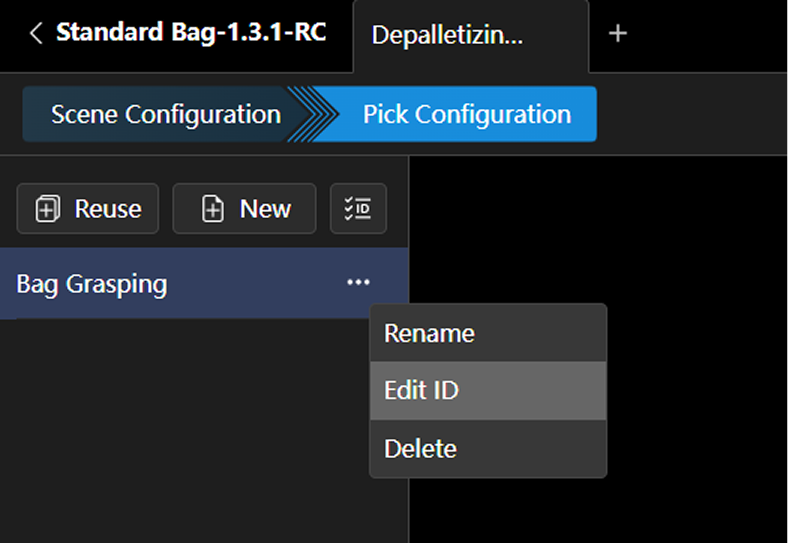The width and height of the screenshot is (788, 543).
Task: Select the Pick Configuration step
Action: (467, 114)
